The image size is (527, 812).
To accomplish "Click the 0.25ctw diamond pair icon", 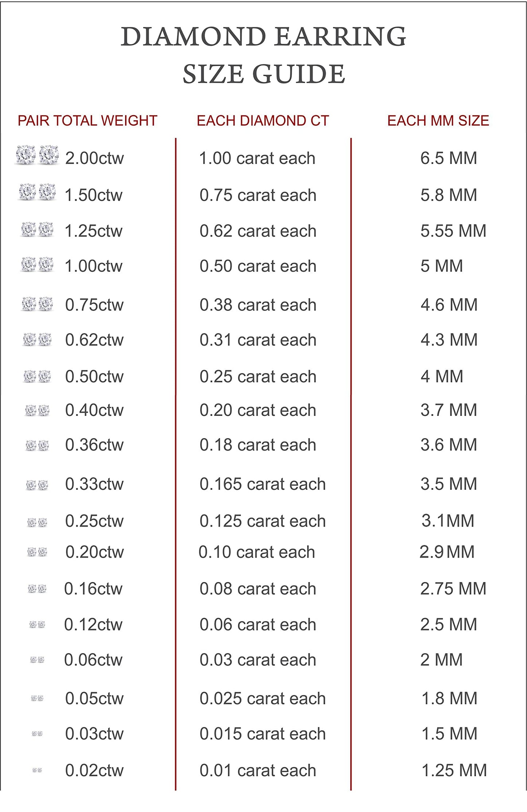I will [37, 522].
